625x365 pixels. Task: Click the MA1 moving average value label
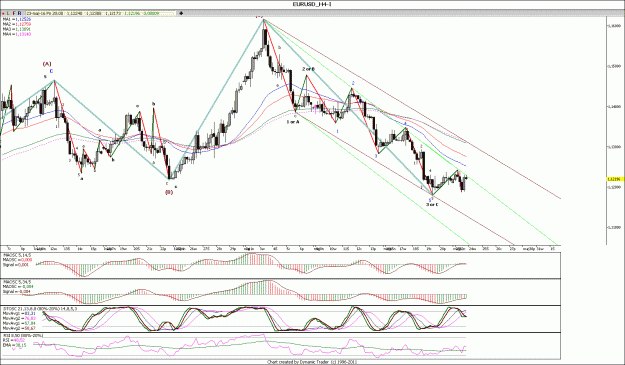coord(17,19)
